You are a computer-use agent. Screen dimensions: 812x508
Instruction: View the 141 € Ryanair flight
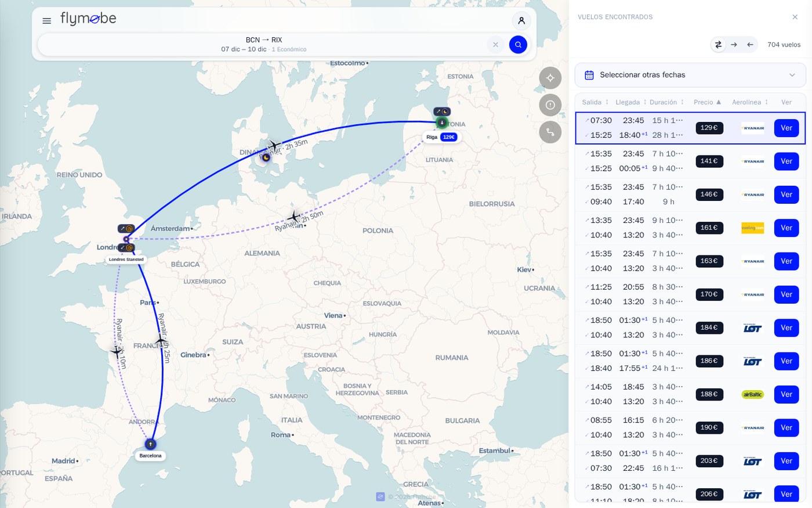click(786, 161)
